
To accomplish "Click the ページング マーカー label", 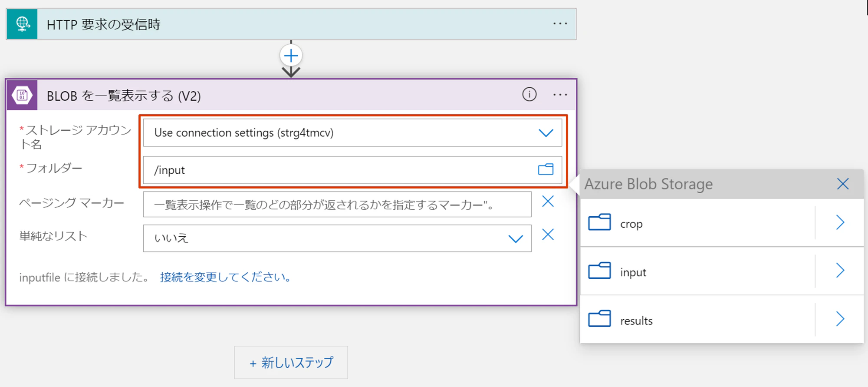I will coord(72,203).
